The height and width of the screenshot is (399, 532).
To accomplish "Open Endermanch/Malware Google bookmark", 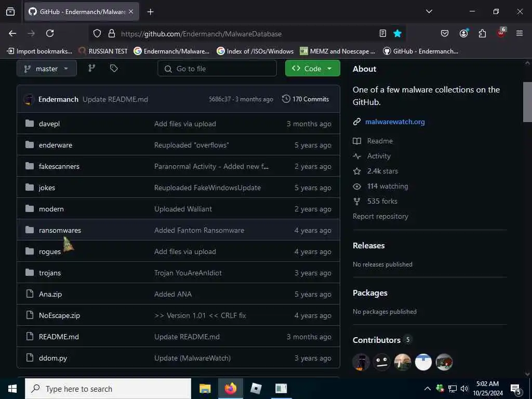I will tap(171, 51).
